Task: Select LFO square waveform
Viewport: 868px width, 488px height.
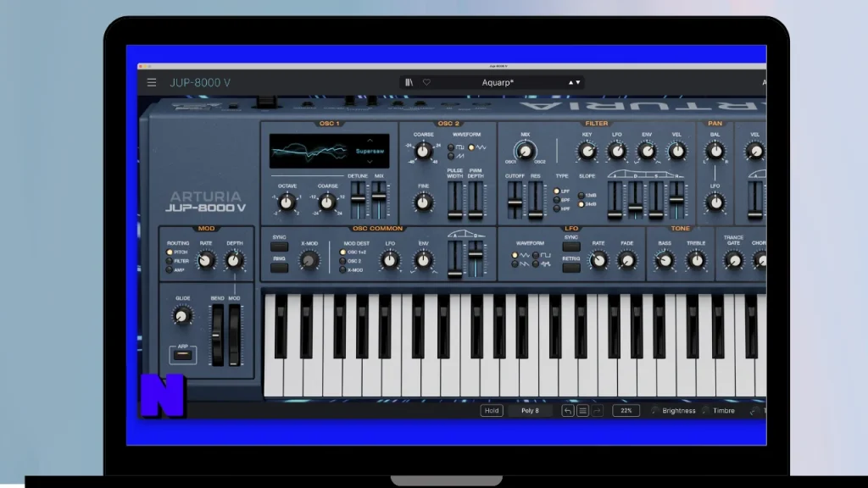Action: click(536, 255)
